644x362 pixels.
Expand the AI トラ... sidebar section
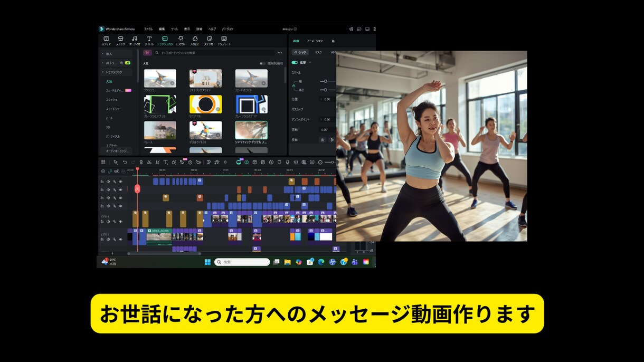[x=116, y=63]
